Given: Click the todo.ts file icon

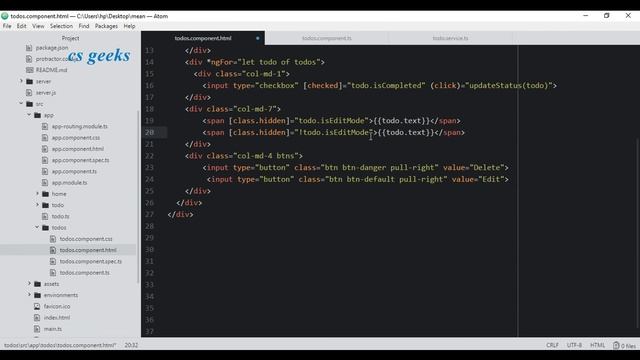Looking at the screenshot, I should pos(45,216).
